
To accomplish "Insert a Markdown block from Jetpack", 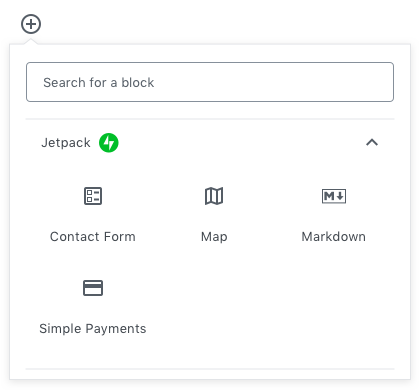I will click(334, 213).
